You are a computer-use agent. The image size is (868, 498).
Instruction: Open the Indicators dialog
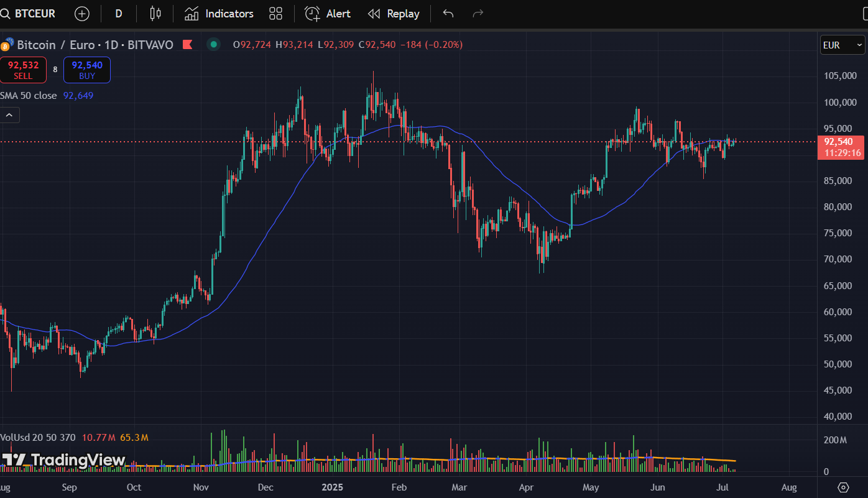point(219,14)
